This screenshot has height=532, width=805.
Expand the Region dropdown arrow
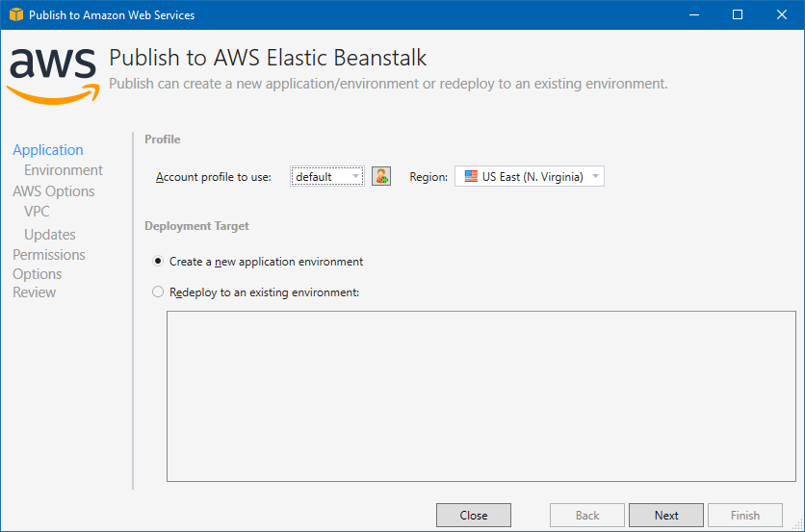point(595,176)
